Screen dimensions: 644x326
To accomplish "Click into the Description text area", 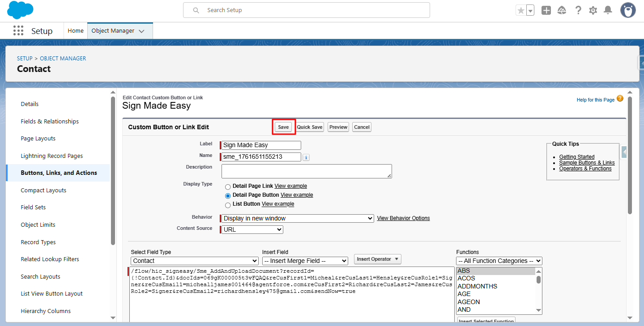I will point(307,171).
